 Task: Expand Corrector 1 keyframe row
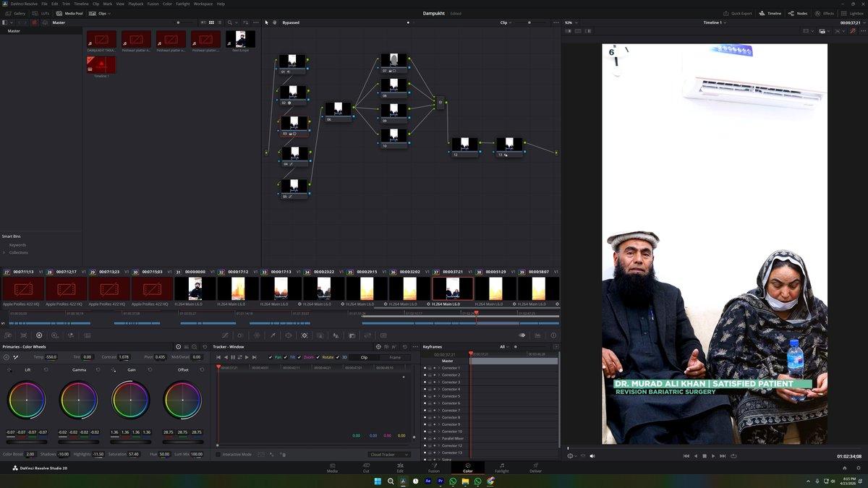click(438, 368)
